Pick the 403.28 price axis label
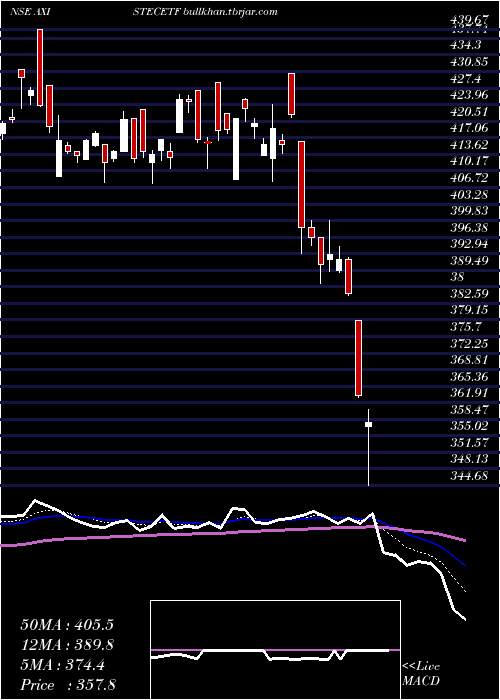Image resolution: width=500 pixels, height=700 pixels. click(x=467, y=195)
